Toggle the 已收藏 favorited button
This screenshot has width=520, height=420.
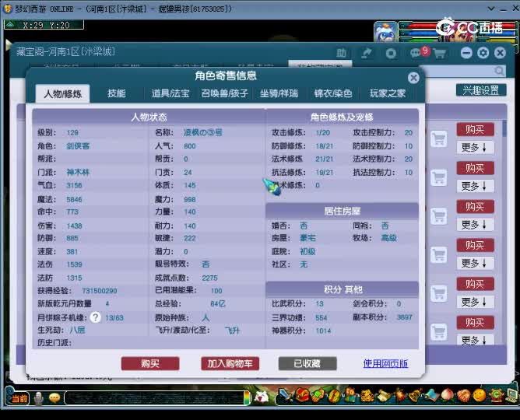307,364
